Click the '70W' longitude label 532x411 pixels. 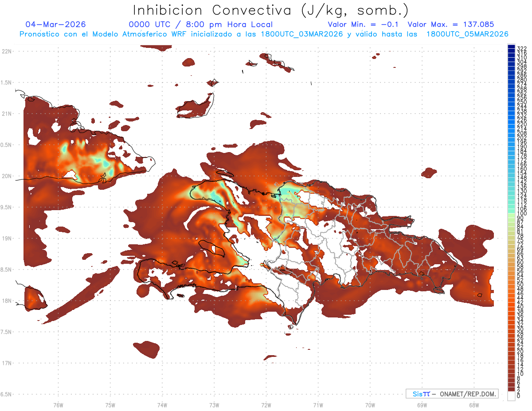[x=370, y=405]
